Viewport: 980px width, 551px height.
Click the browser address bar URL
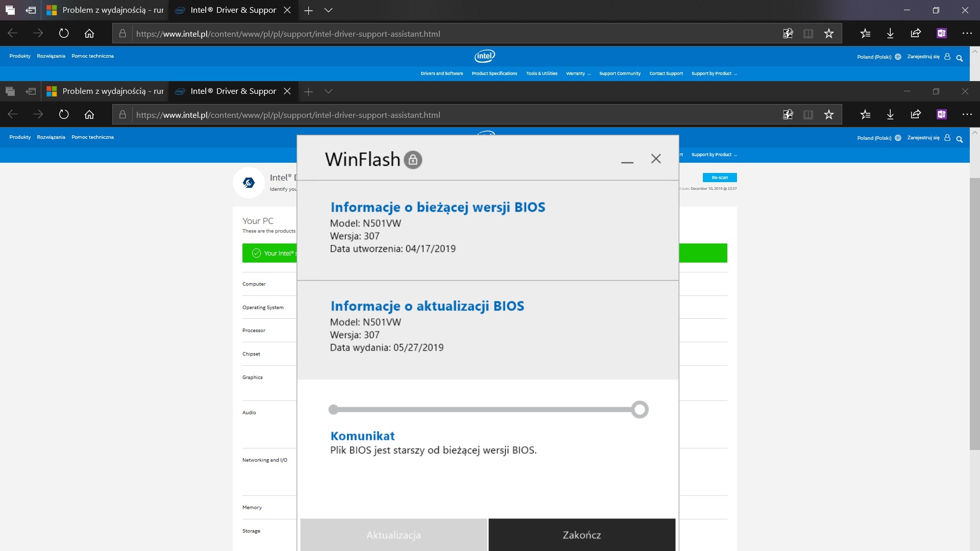pyautogui.click(x=288, y=34)
